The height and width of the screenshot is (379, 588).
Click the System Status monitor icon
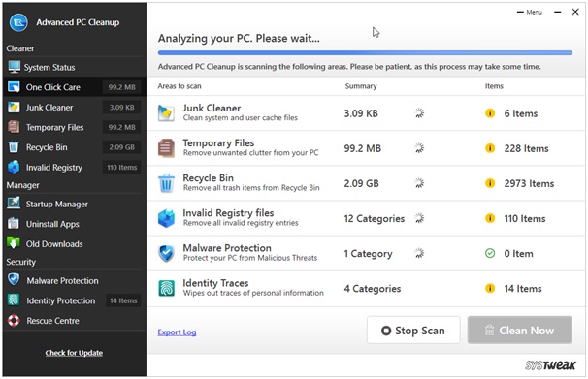point(14,67)
